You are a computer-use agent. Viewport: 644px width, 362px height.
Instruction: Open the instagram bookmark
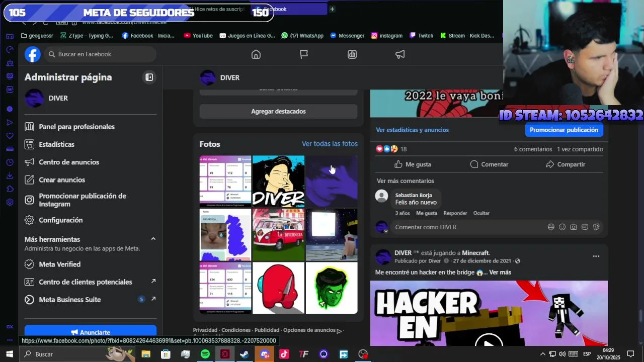pos(386,36)
